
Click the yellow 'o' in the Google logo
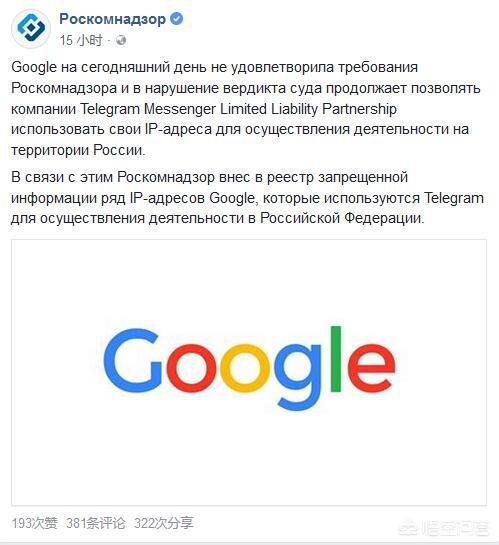[x=245, y=368]
